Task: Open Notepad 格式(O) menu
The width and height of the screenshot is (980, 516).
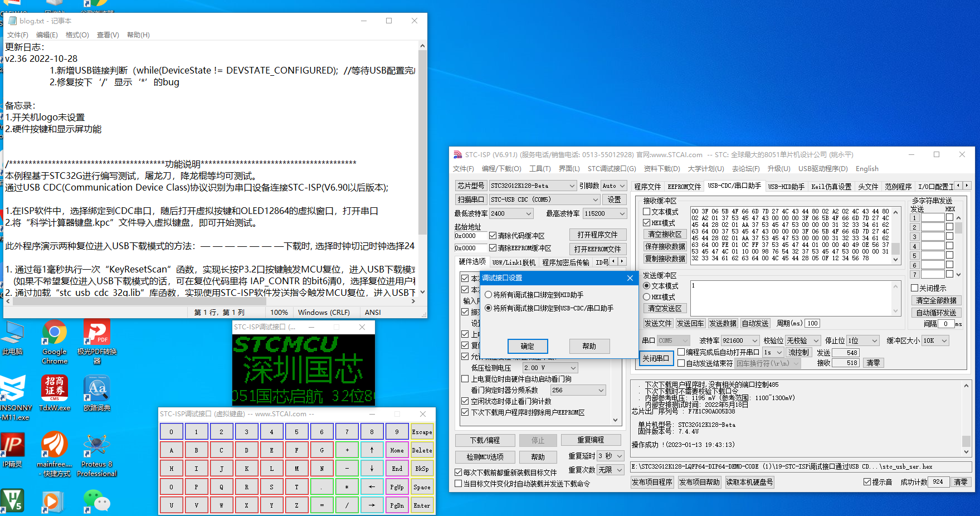Action: pyautogui.click(x=77, y=35)
